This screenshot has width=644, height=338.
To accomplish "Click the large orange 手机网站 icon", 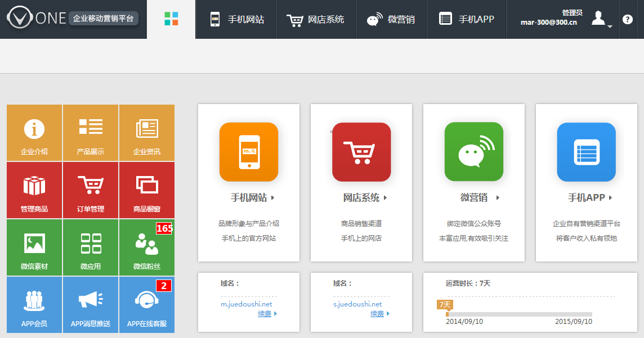I will point(249,152).
